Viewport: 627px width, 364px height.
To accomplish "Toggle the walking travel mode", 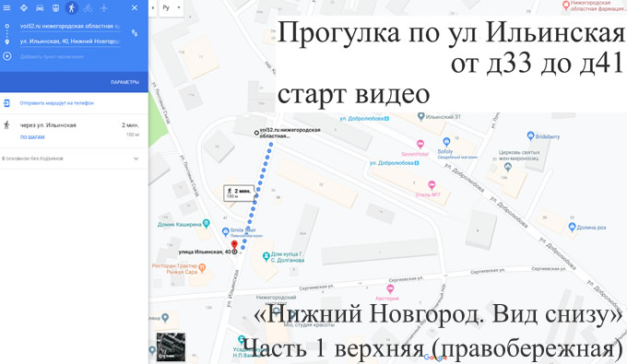I will pos(72,7).
